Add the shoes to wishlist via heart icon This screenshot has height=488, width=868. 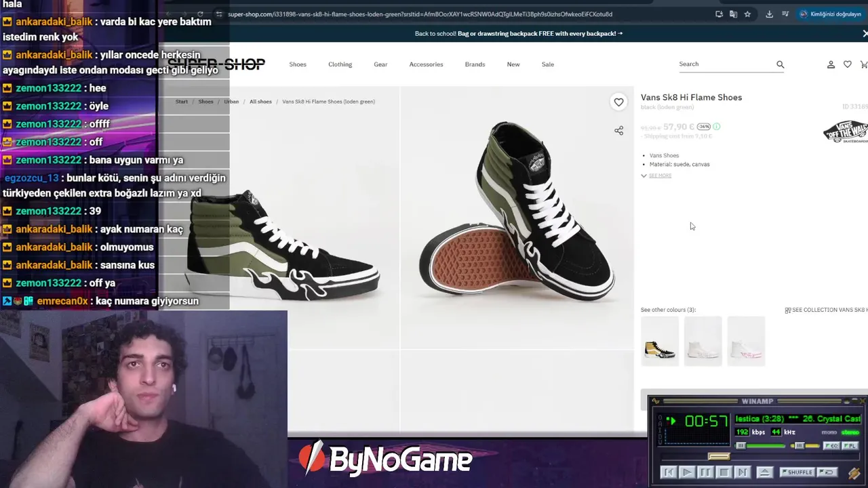pyautogui.click(x=618, y=102)
